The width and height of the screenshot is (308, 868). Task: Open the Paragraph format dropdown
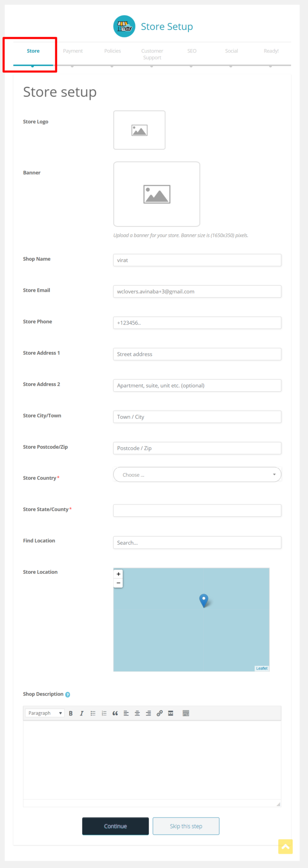pos(45,713)
